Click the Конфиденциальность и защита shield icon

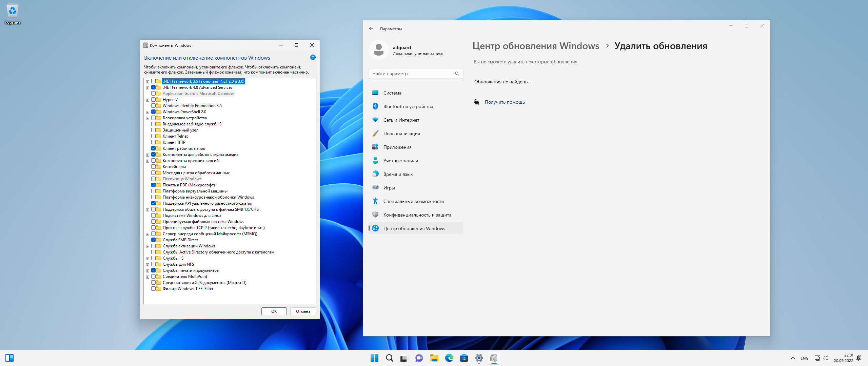[x=375, y=215]
